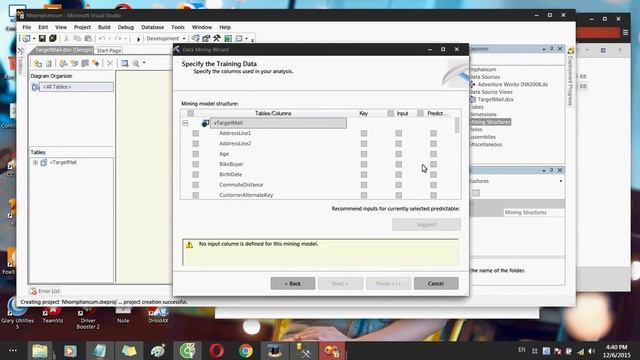Image resolution: width=640 pixels, height=360 pixels.
Task: Check the Input box for CommuteDistance
Action: pos(399,185)
